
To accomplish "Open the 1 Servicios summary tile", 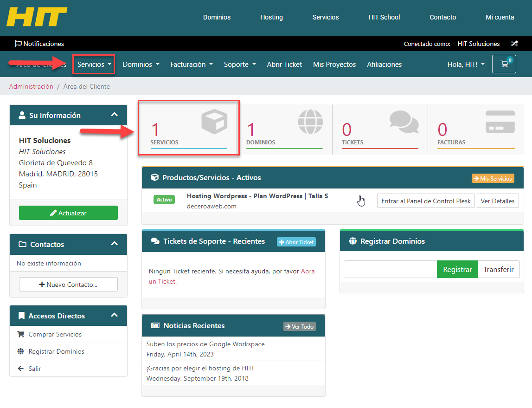I will point(189,129).
